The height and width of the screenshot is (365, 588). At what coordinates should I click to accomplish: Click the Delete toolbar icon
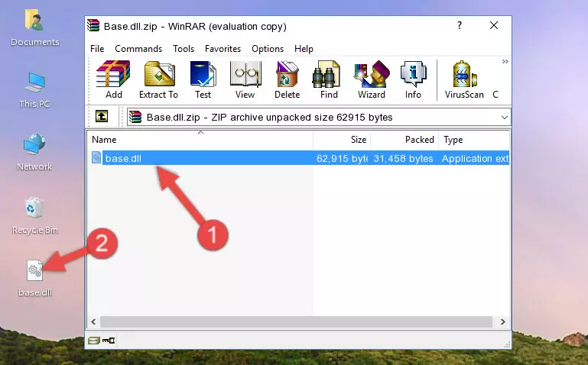click(x=288, y=79)
